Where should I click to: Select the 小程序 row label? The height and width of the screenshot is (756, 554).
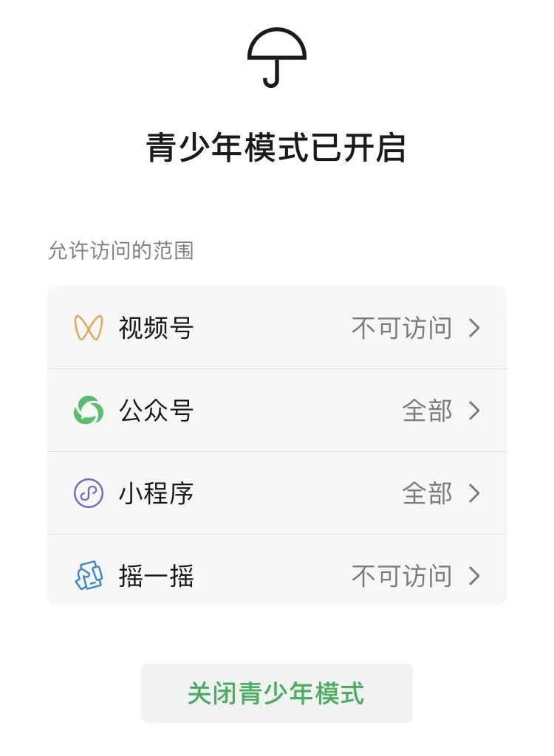(156, 493)
